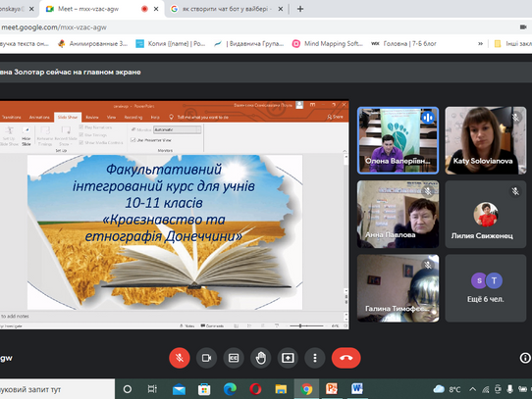
Task: Open the Головна | 7-Б блог bookmark
Action: 403,44
